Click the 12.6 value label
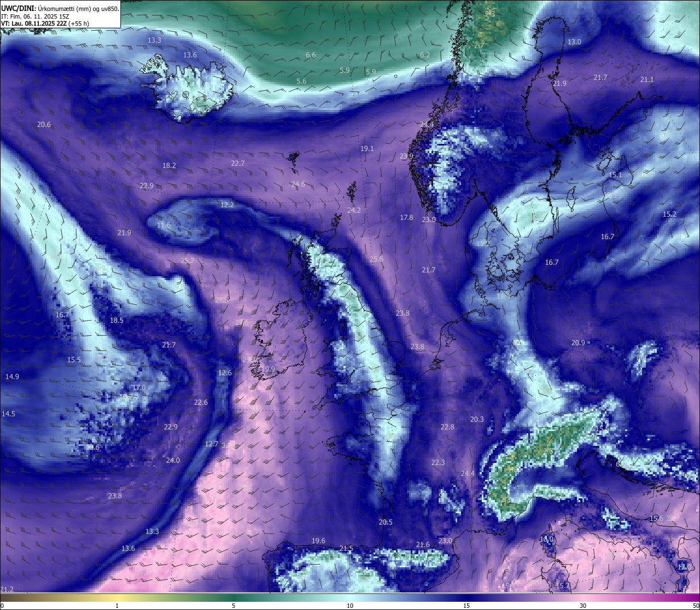This screenshot has height=610, width=700. (225, 373)
